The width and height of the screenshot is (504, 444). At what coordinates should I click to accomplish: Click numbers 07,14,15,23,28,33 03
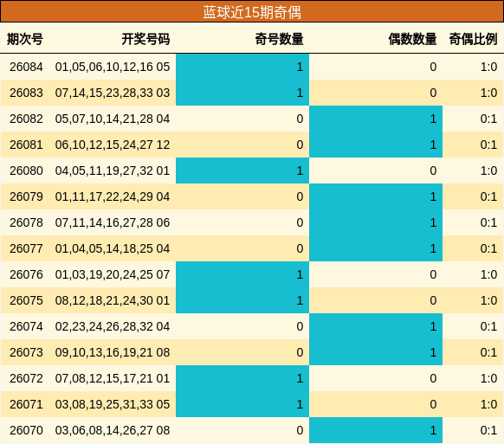[x=113, y=93]
